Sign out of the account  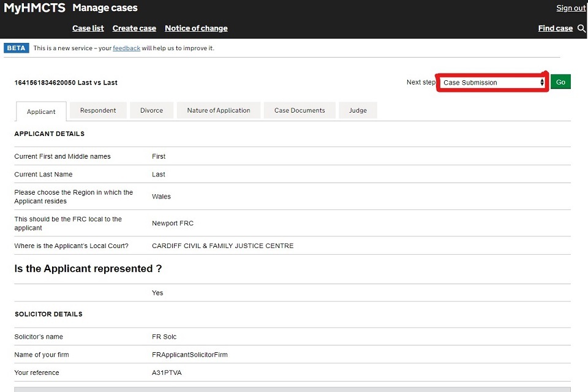coord(571,8)
